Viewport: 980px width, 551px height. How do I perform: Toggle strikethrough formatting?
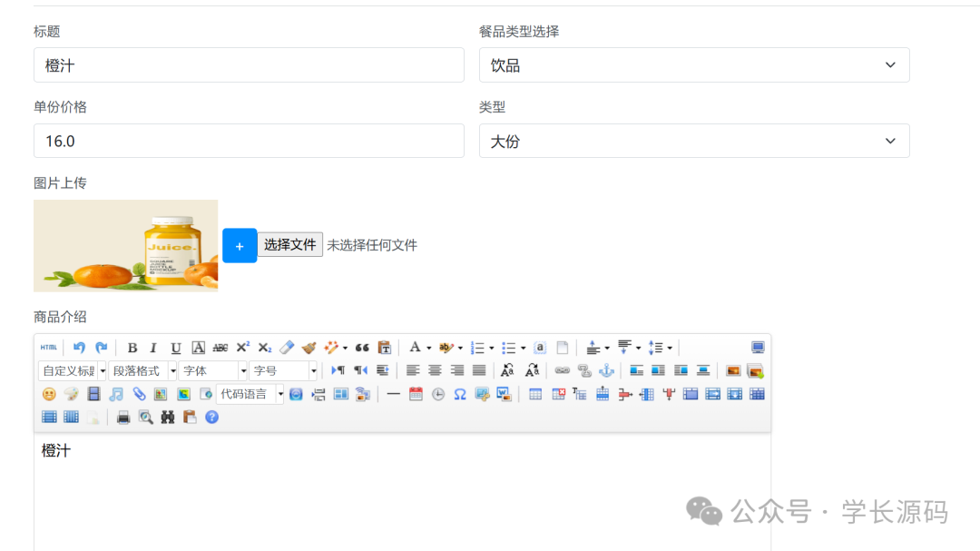(x=220, y=347)
